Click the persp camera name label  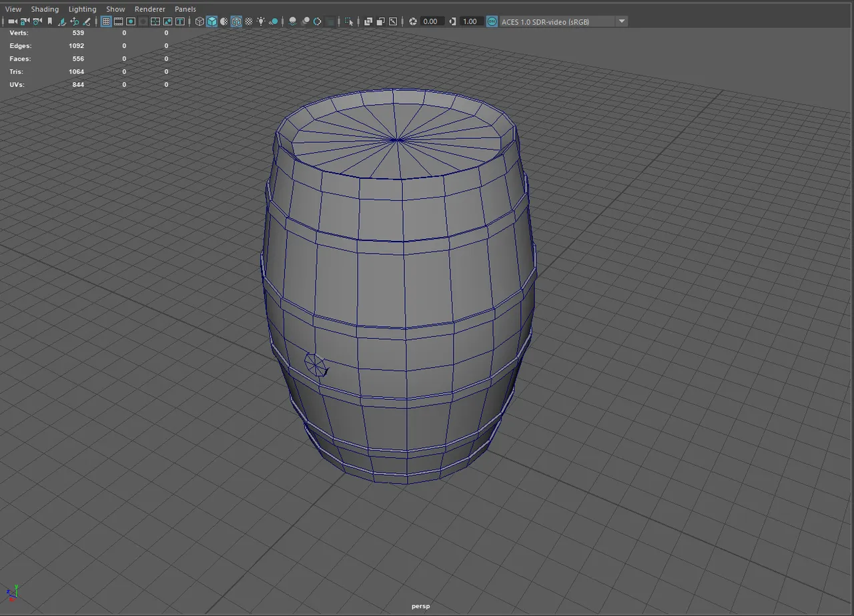point(420,607)
